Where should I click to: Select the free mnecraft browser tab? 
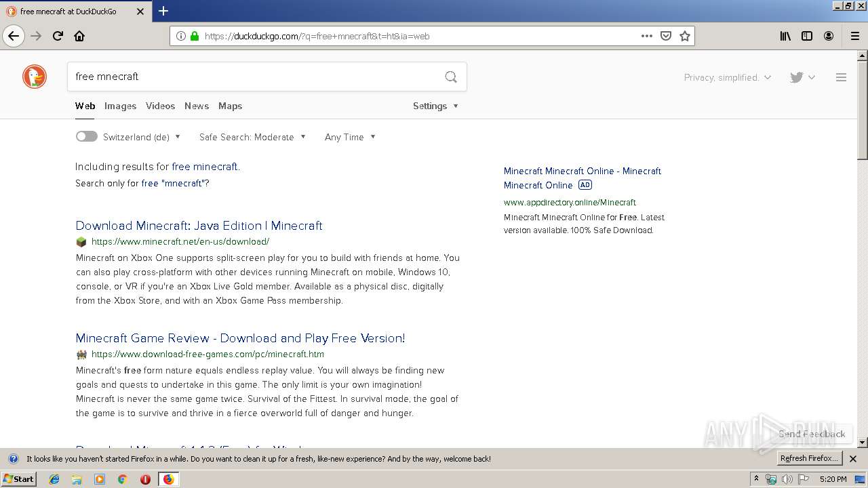(75, 12)
